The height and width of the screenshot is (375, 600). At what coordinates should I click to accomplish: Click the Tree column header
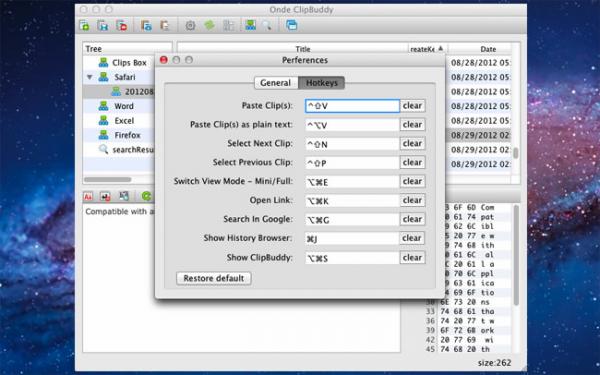pyautogui.click(x=127, y=49)
